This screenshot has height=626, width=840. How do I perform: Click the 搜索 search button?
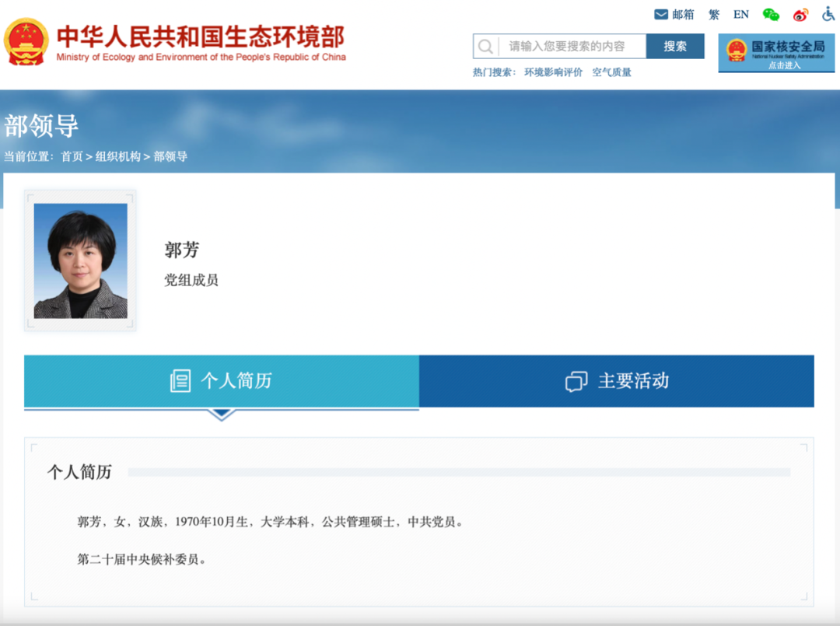[x=675, y=46]
